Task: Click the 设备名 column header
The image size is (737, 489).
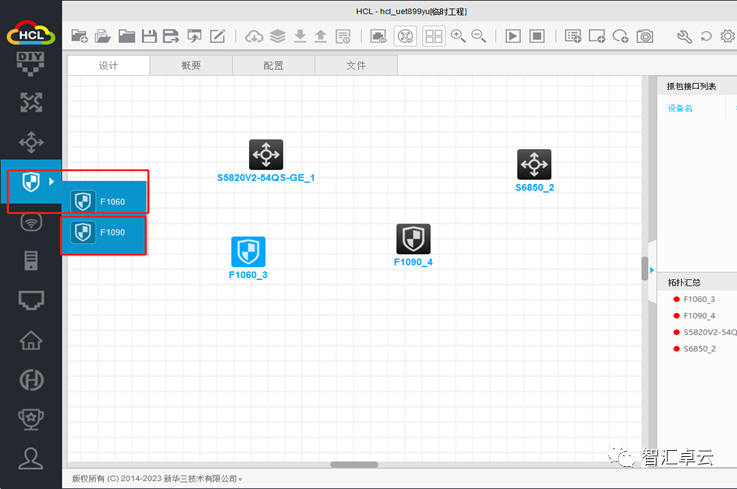Action: point(680,108)
